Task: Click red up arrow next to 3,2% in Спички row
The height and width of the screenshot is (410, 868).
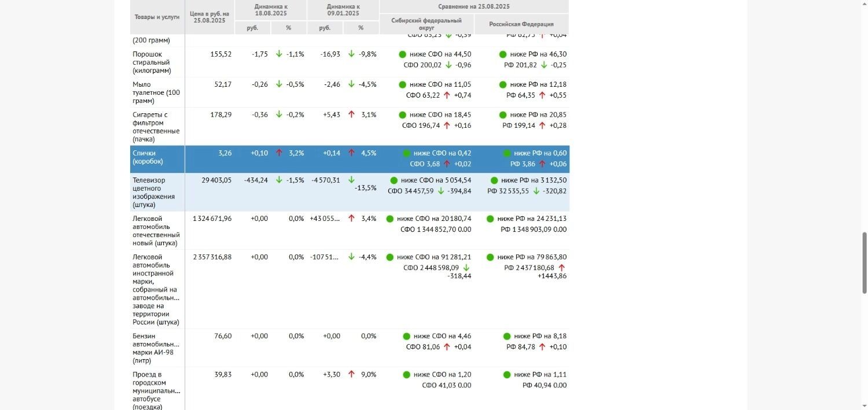Action: (279, 153)
